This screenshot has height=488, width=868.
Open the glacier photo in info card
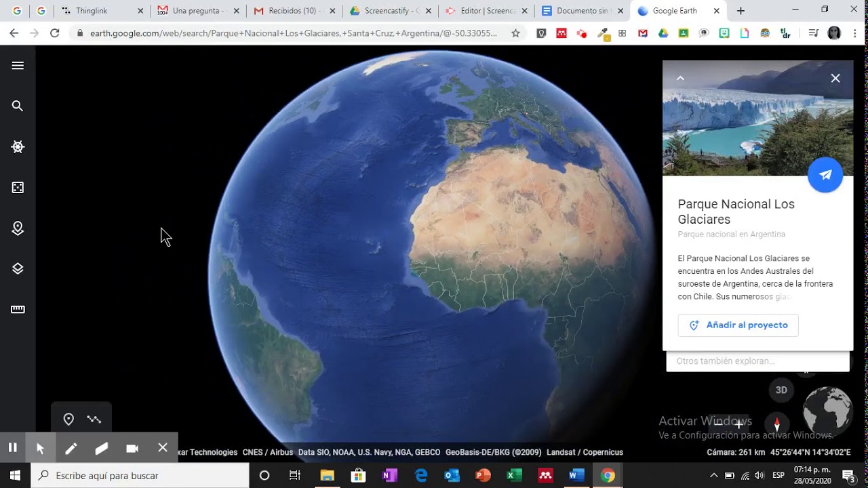click(757, 119)
